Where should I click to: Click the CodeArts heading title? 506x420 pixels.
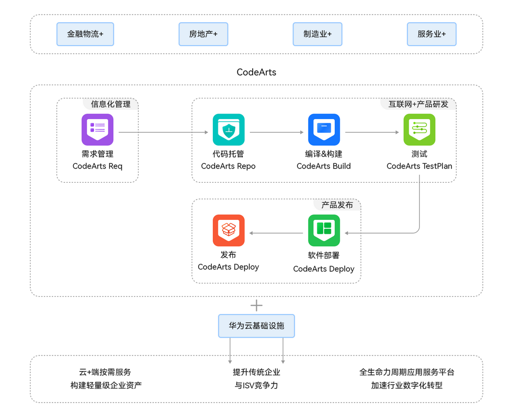[257, 73]
